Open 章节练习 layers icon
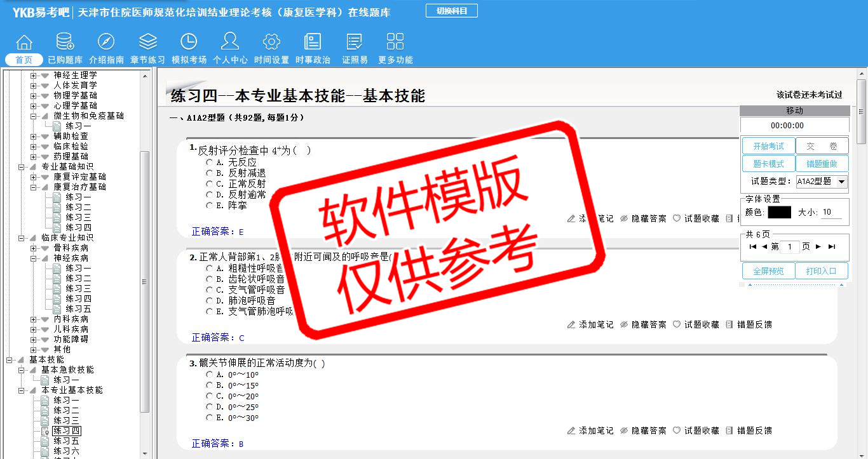The width and height of the screenshot is (868, 459). tap(147, 43)
